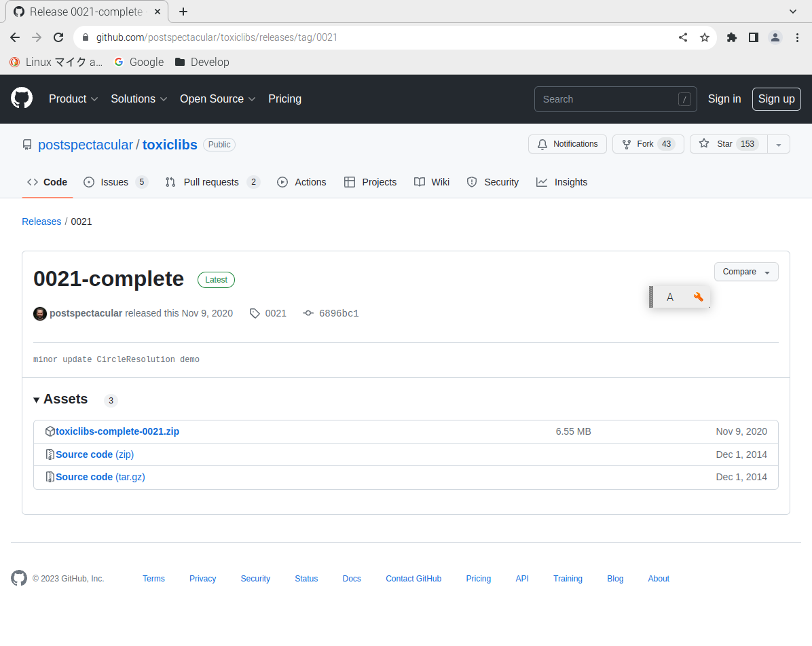
Task: Click the orange wrench icon on floating toolbar
Action: (698, 297)
